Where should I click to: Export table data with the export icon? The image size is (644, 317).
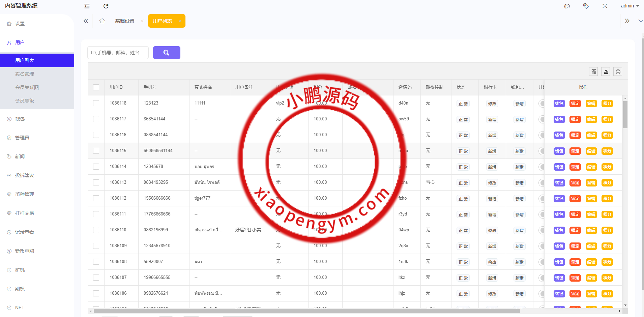pos(606,71)
